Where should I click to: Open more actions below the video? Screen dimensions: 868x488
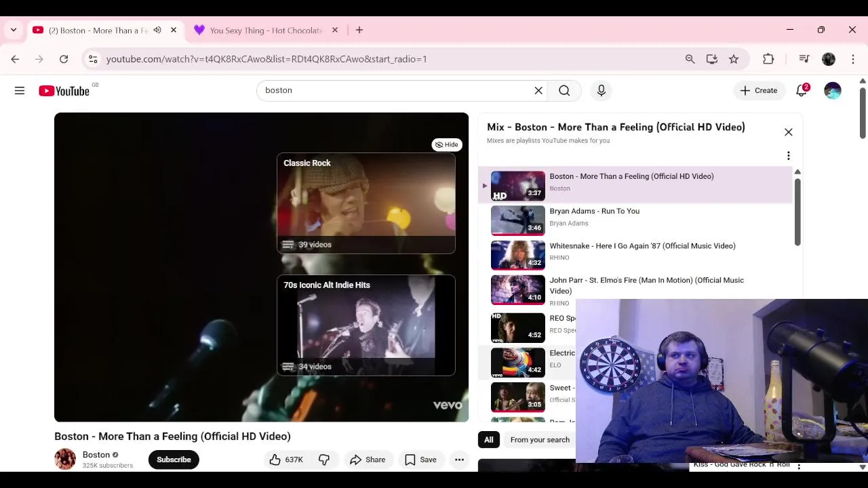tap(459, 460)
